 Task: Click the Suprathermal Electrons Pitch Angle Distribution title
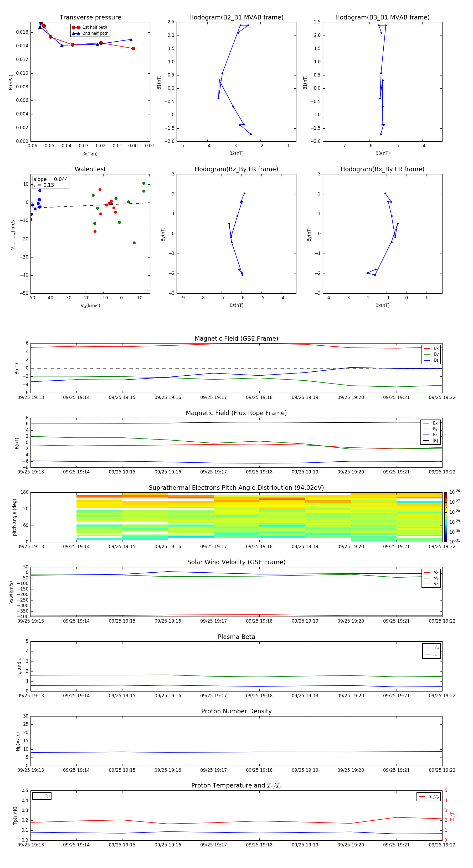point(236,488)
